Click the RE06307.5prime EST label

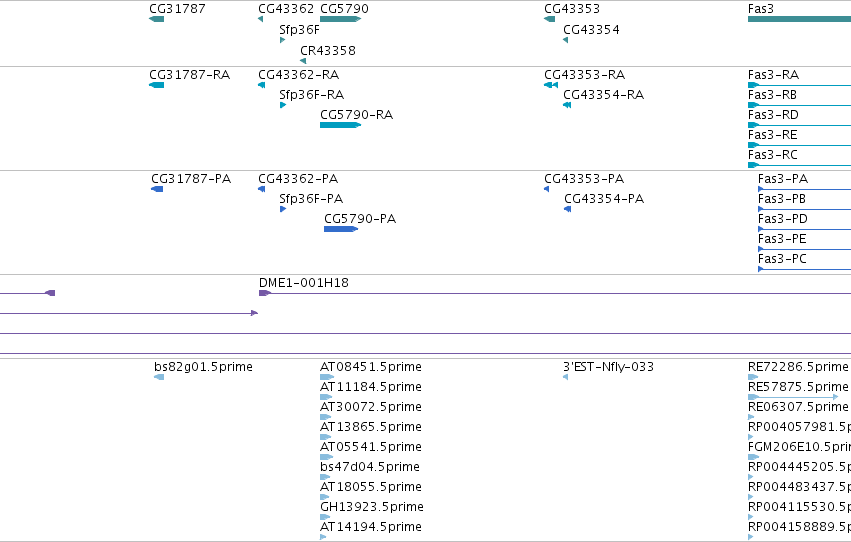point(798,407)
